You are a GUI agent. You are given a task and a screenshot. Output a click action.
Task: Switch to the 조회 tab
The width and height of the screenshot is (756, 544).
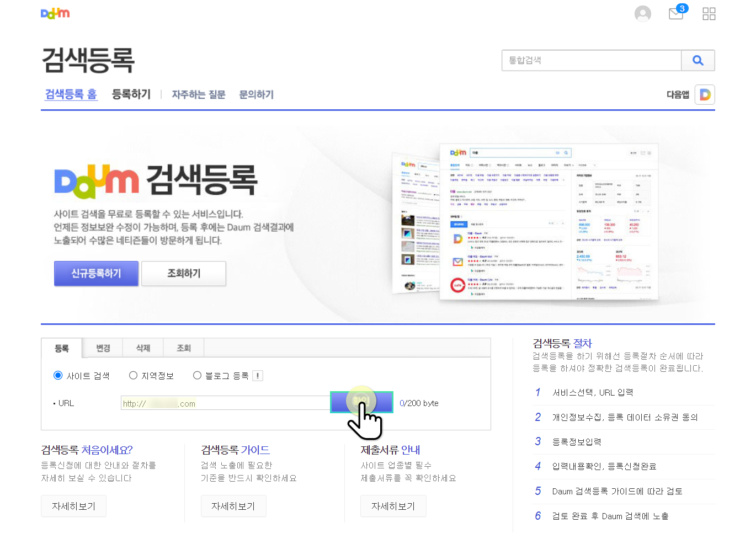(x=184, y=348)
